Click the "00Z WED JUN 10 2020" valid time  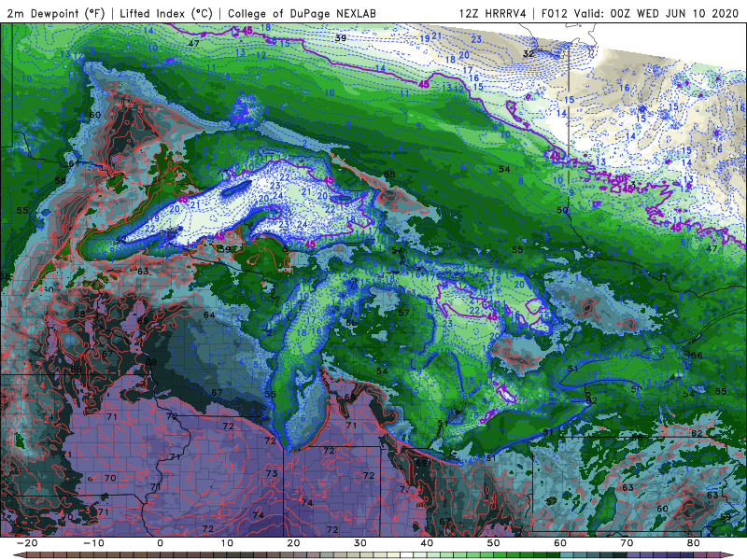674,13
